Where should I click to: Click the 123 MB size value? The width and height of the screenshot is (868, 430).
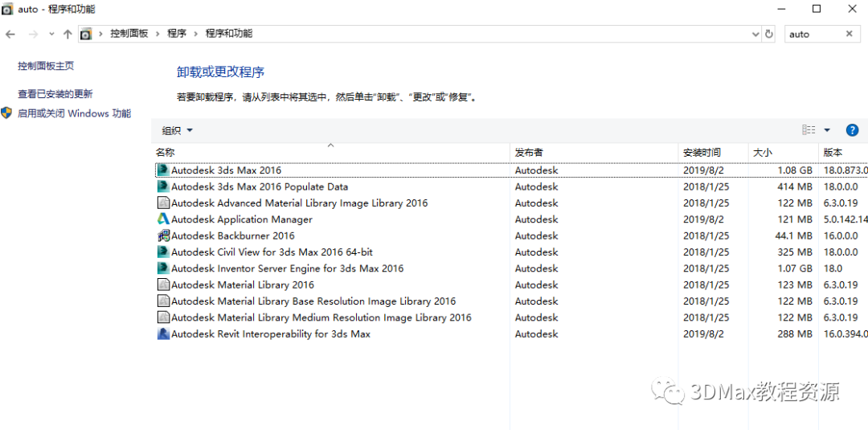click(x=796, y=285)
